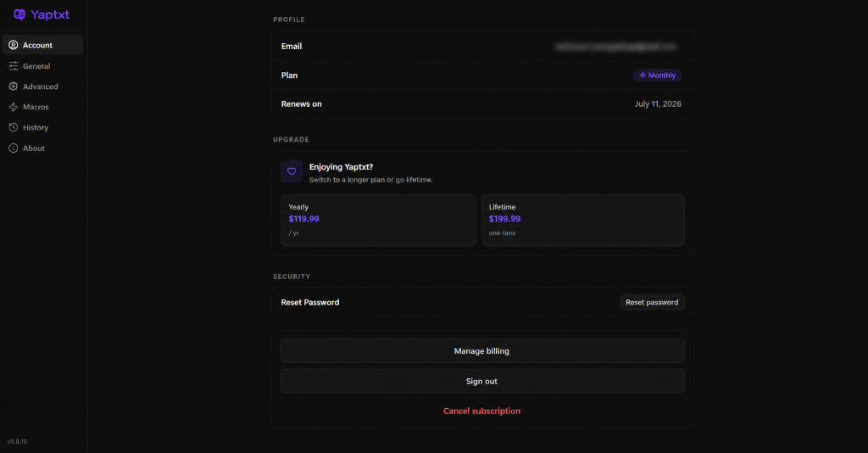Choose the Lifetime $199.99 plan card

tap(583, 220)
